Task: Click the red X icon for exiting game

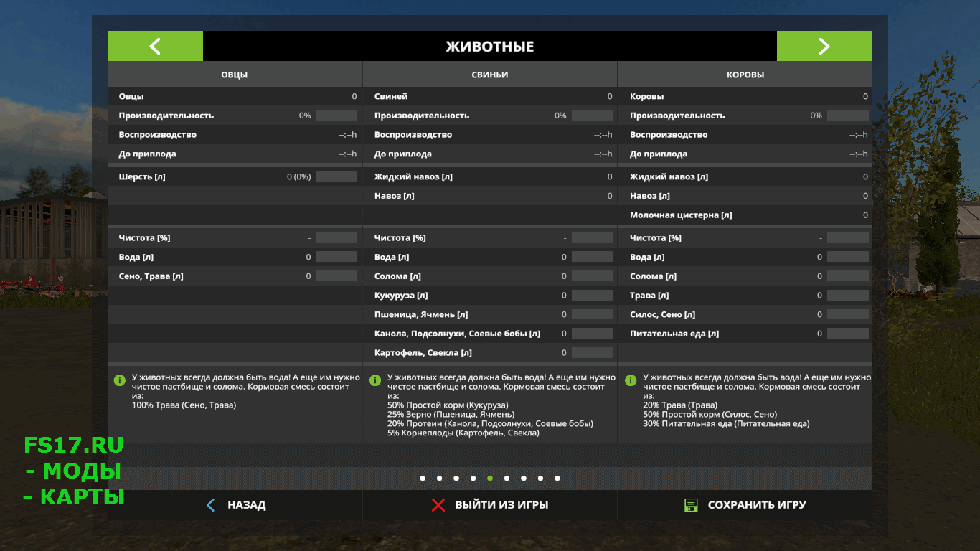Action: tap(438, 505)
